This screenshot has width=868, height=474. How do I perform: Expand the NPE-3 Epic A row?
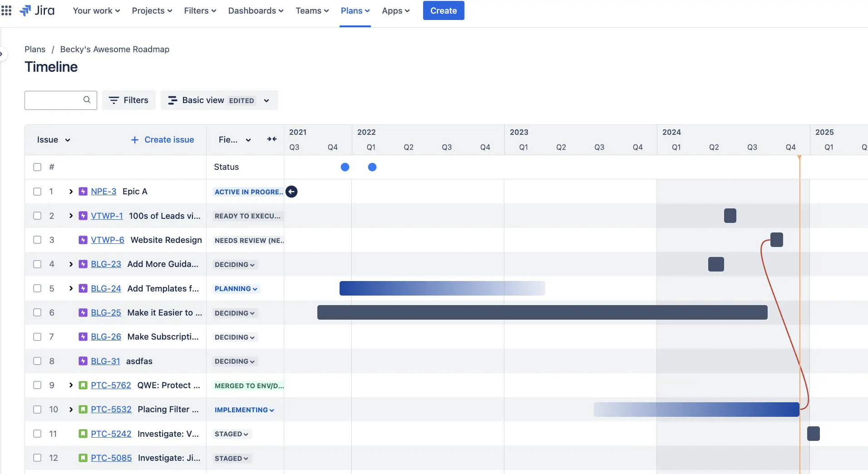click(x=71, y=192)
